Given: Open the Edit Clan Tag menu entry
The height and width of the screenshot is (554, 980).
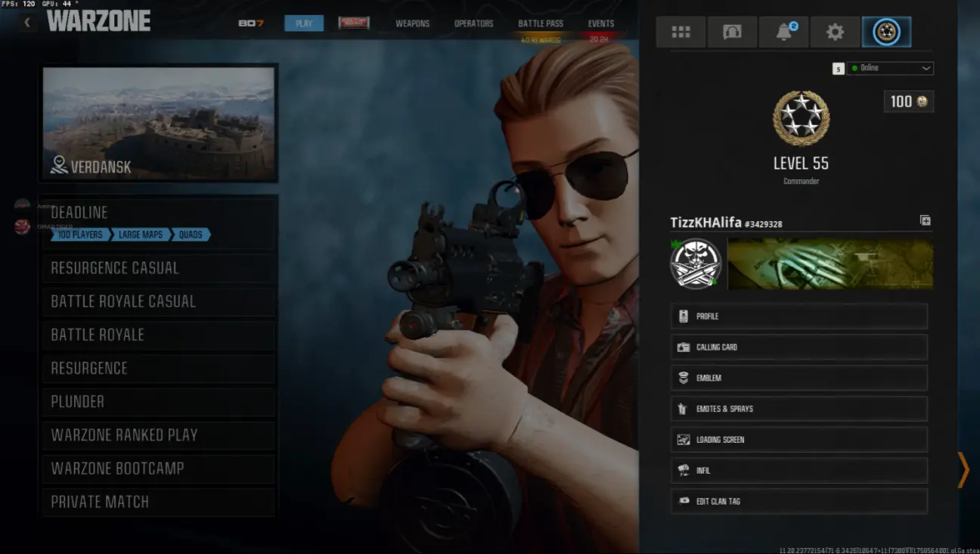Looking at the screenshot, I should (x=799, y=501).
